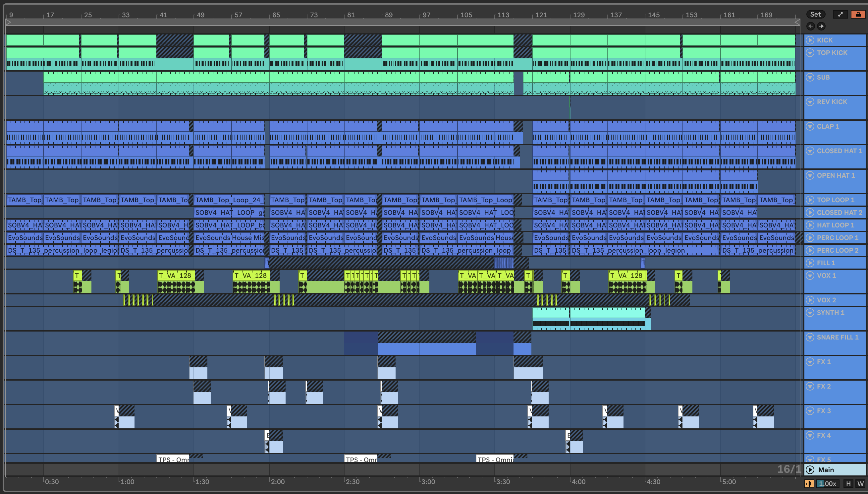Select the SNARE FILL 1 track name

click(x=838, y=337)
